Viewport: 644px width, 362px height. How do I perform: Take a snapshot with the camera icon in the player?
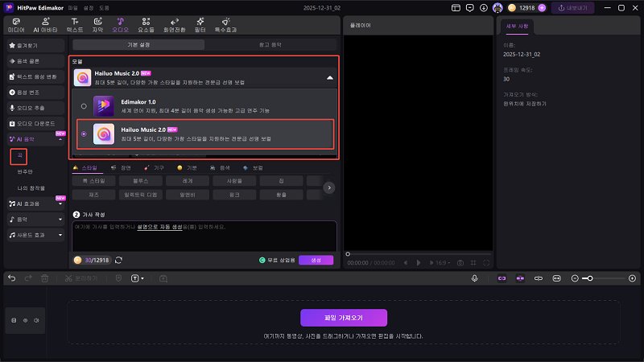460,263
